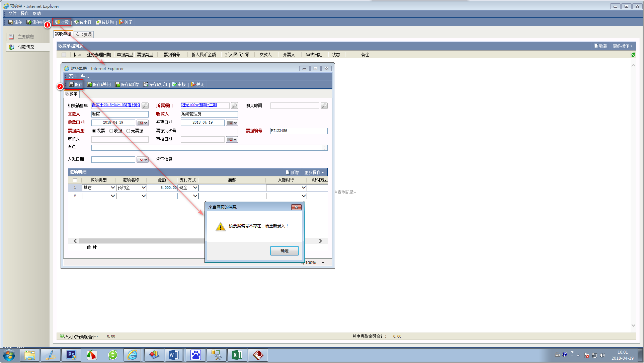This screenshot has height=363, width=644.
Task: Click 收款单 tab in 财务单据
Action: click(71, 94)
